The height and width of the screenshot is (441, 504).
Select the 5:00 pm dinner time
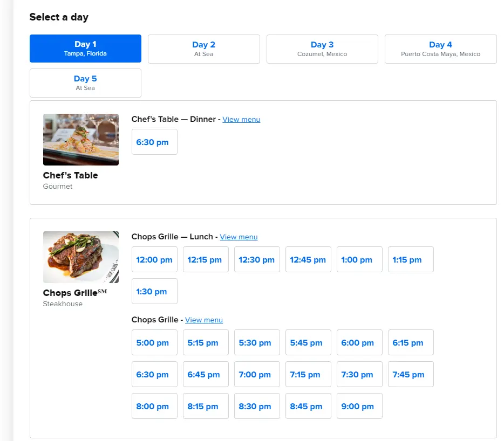(x=154, y=342)
